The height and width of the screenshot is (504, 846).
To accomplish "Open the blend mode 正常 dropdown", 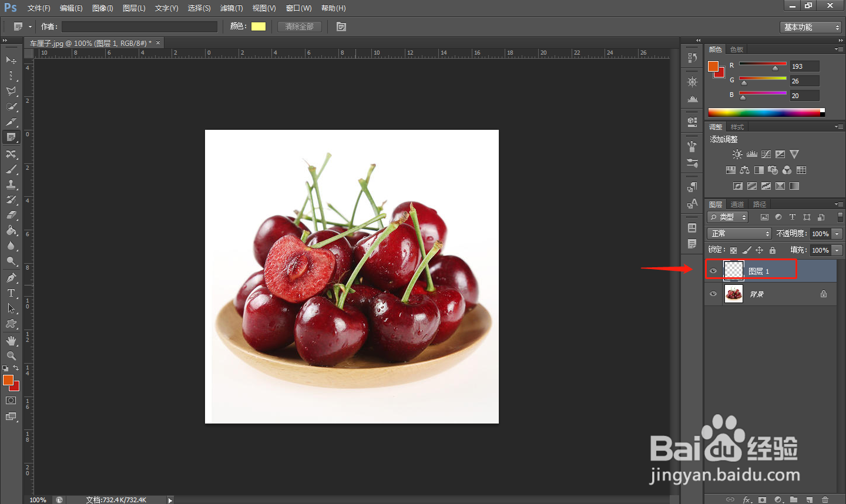I will (x=739, y=234).
